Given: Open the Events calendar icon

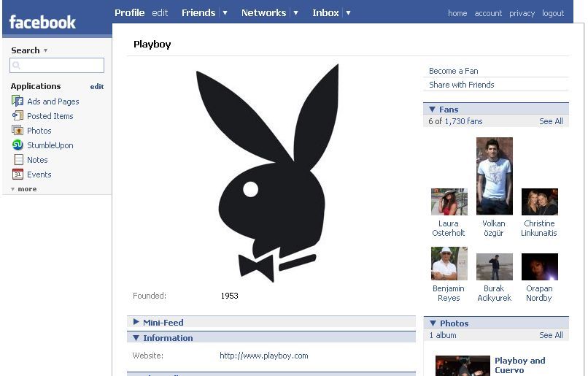Looking at the screenshot, I should [18, 174].
